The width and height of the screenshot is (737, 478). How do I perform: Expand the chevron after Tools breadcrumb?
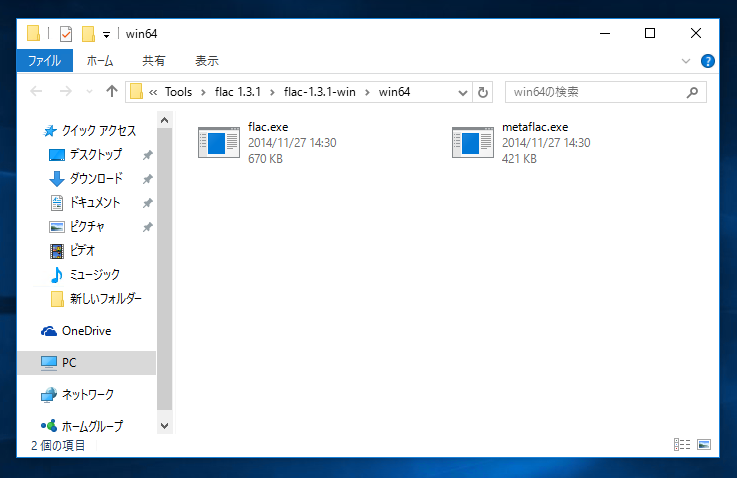pyautogui.click(x=203, y=92)
